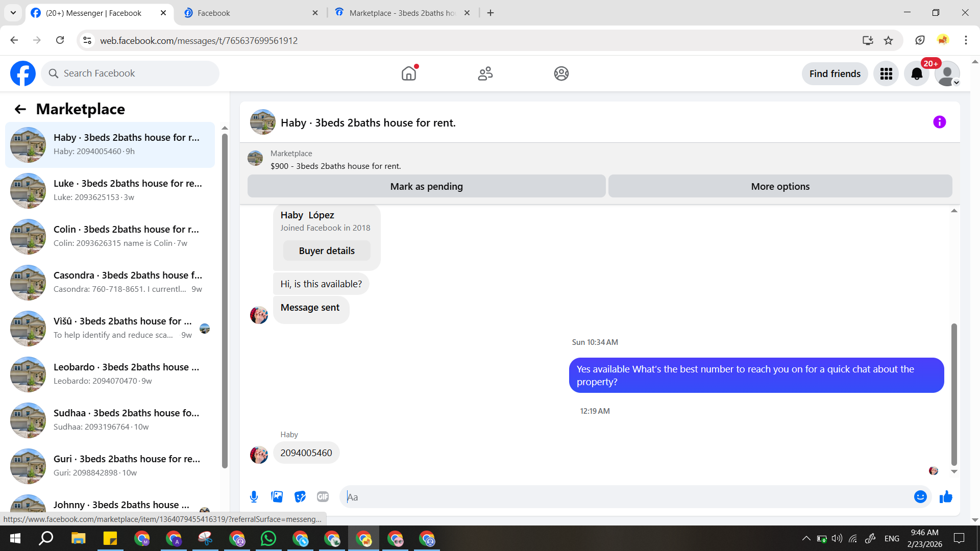Choose a sticker to send
Screen dimensions: 980x551
(x=300, y=497)
